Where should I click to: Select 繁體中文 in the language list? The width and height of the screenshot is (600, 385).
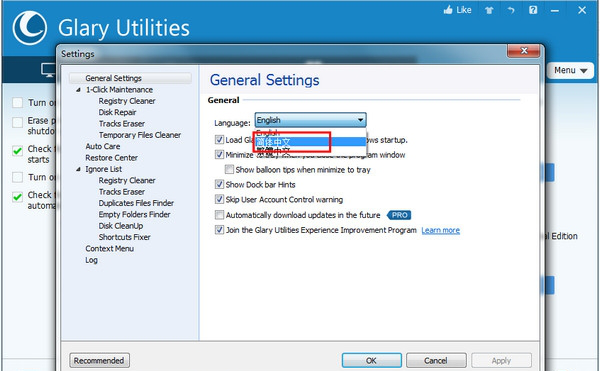pos(310,151)
